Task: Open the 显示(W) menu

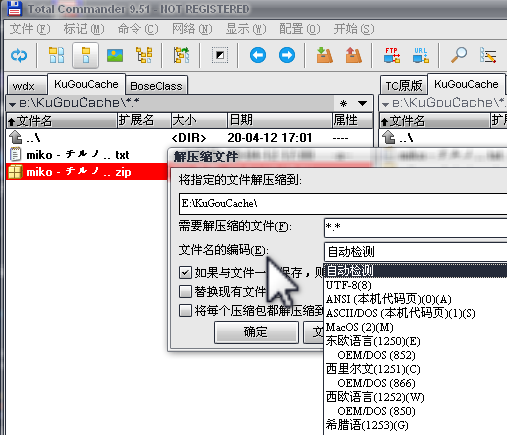Action: (x=246, y=29)
